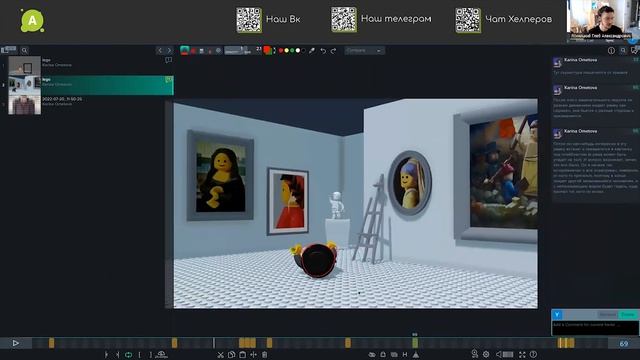Screen dimensions: 640x360
Task: Delete sketch with trash icon
Action: pyautogui.click(x=264, y=355)
